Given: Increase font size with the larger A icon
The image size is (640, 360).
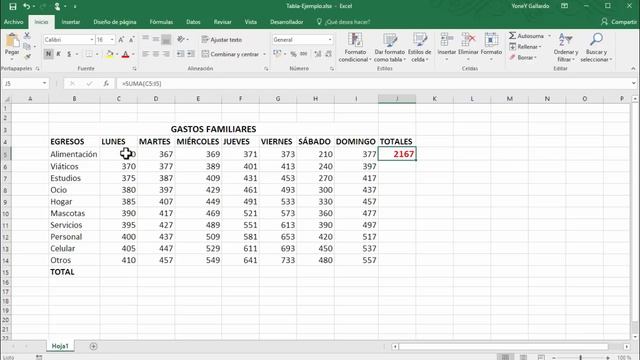Looking at the screenshot, I should tap(121, 40).
